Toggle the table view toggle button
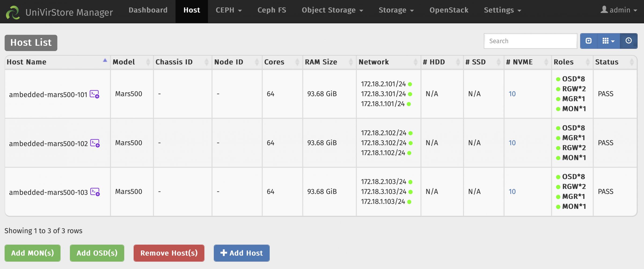This screenshot has width=644, height=269. (588, 41)
